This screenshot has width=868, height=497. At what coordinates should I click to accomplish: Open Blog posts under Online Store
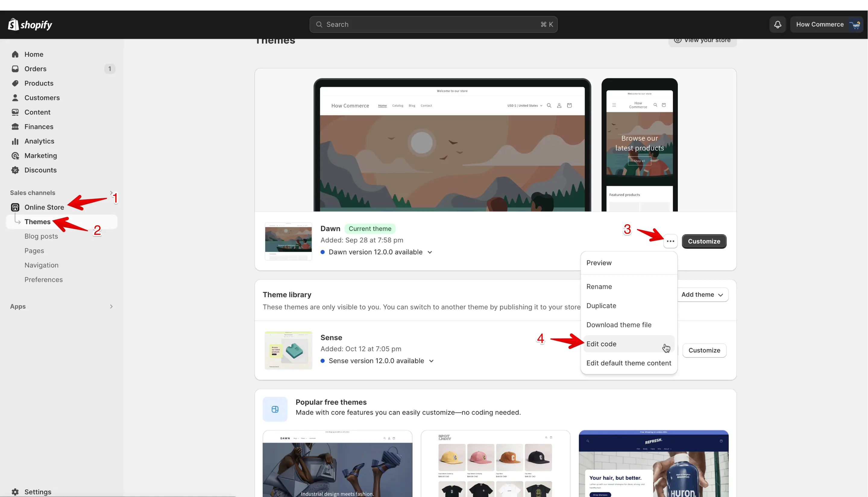click(x=41, y=236)
